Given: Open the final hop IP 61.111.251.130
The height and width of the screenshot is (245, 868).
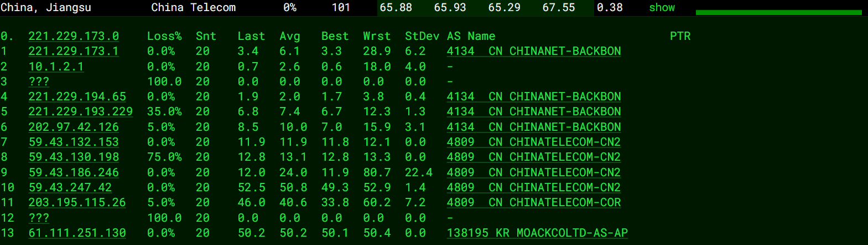Looking at the screenshot, I should click(x=77, y=233).
